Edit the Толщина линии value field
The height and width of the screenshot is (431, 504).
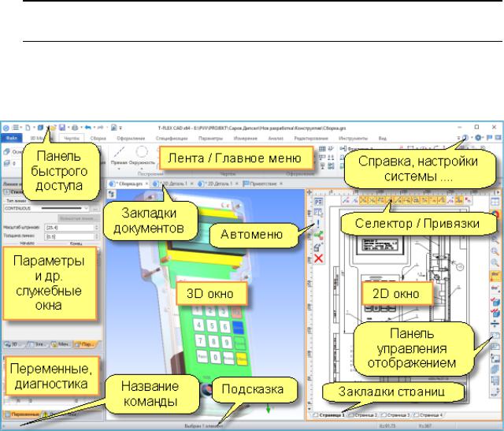69,236
